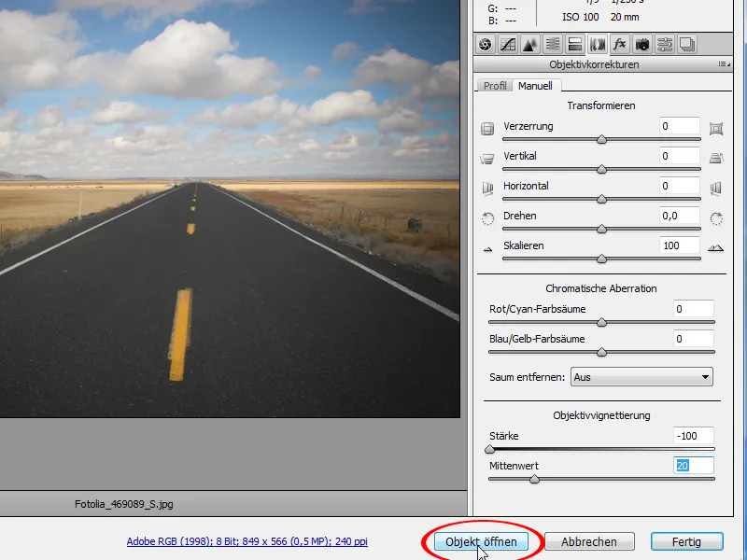The image size is (747, 560).
Task: Click the large mountain icon beside Skalieren
Action: [x=715, y=247]
